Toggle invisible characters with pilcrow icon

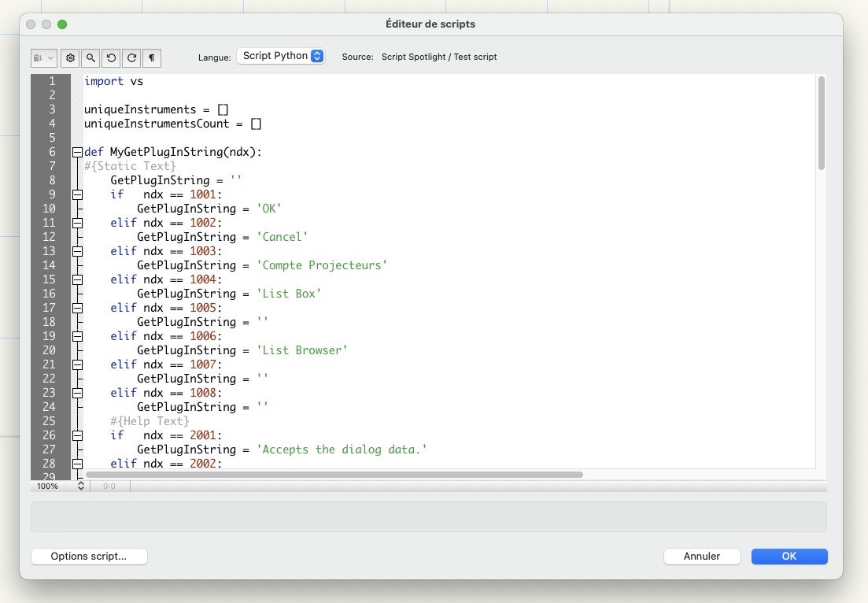coord(152,57)
